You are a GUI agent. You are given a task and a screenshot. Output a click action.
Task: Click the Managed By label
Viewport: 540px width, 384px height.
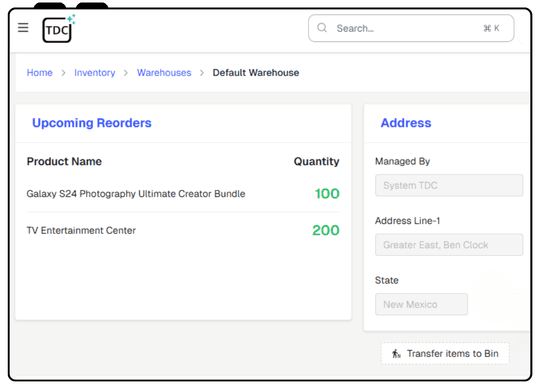tap(402, 161)
